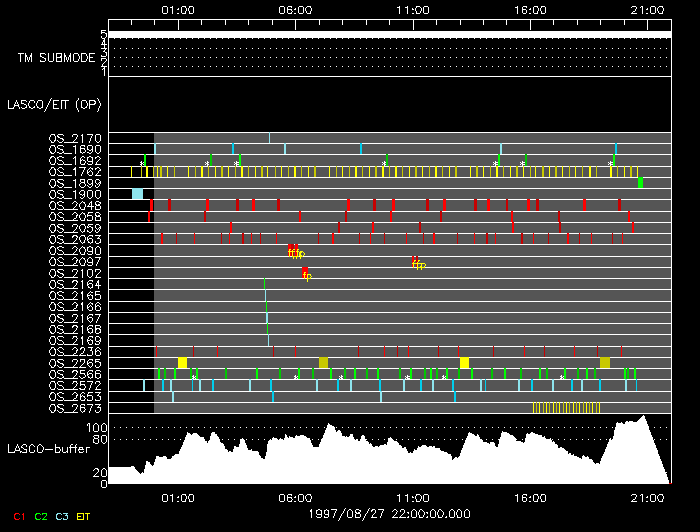Select the LASCO/EIT (OP) panel label
The image size is (700, 532).
point(53,104)
